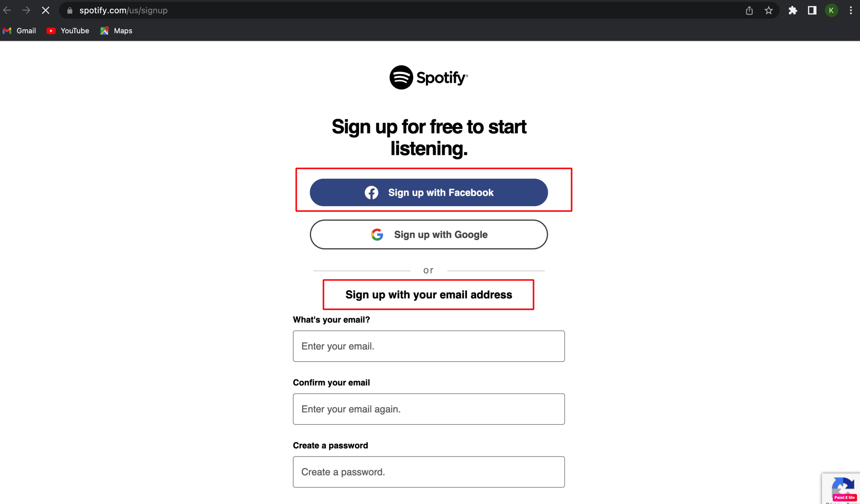Viewport: 860px width, 504px height.
Task: Click the Gmail bookmark icon
Action: tap(8, 31)
